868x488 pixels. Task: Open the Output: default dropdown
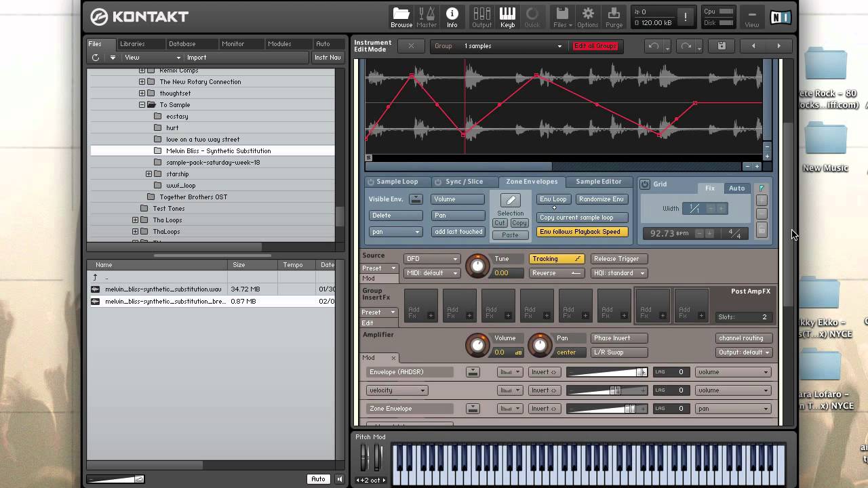click(x=744, y=352)
